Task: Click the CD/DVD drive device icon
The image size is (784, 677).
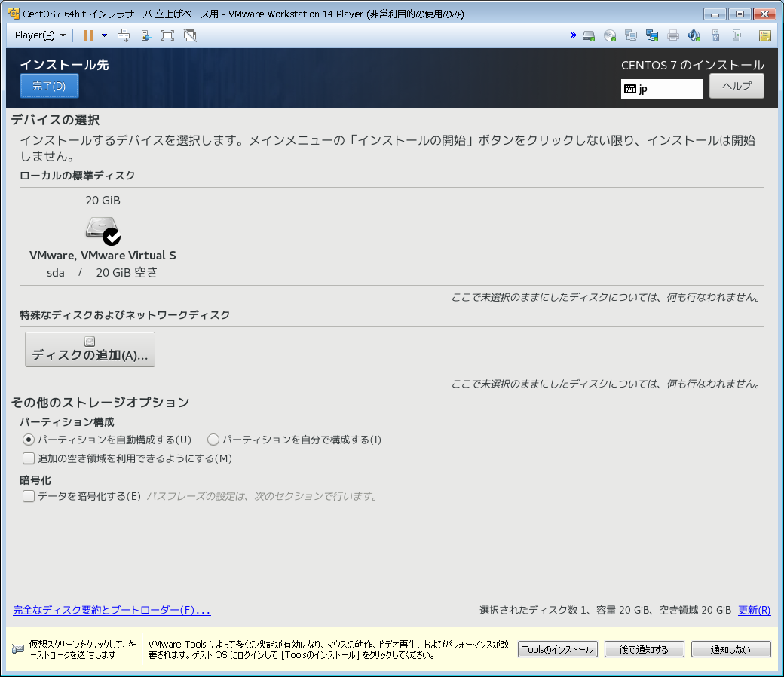Action: tap(610, 36)
